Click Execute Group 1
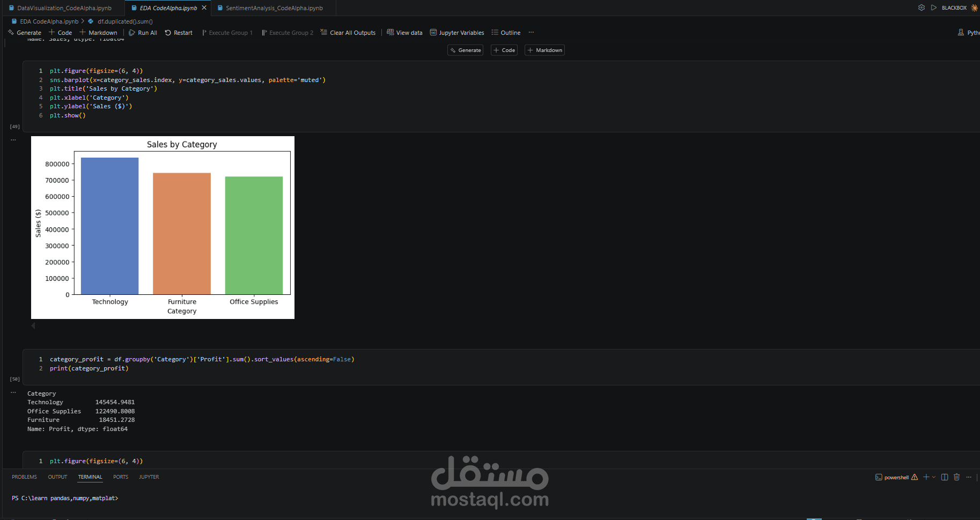 (227, 33)
